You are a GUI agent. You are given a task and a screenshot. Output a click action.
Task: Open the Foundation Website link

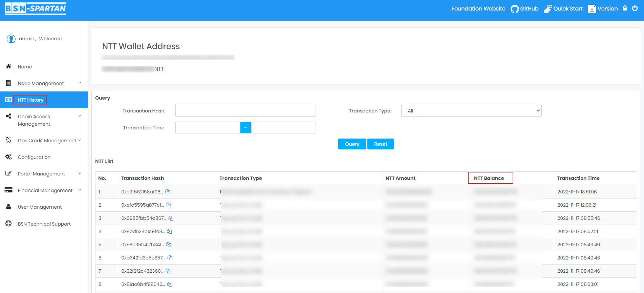(x=478, y=9)
